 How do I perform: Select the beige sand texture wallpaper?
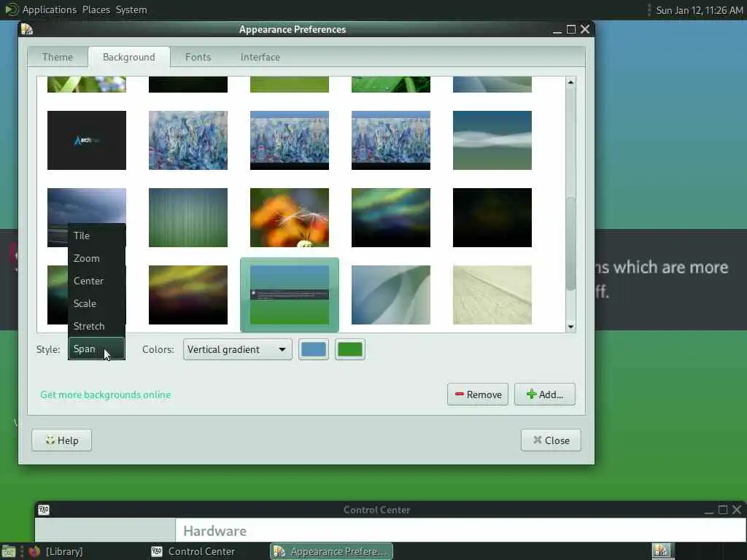(x=492, y=295)
